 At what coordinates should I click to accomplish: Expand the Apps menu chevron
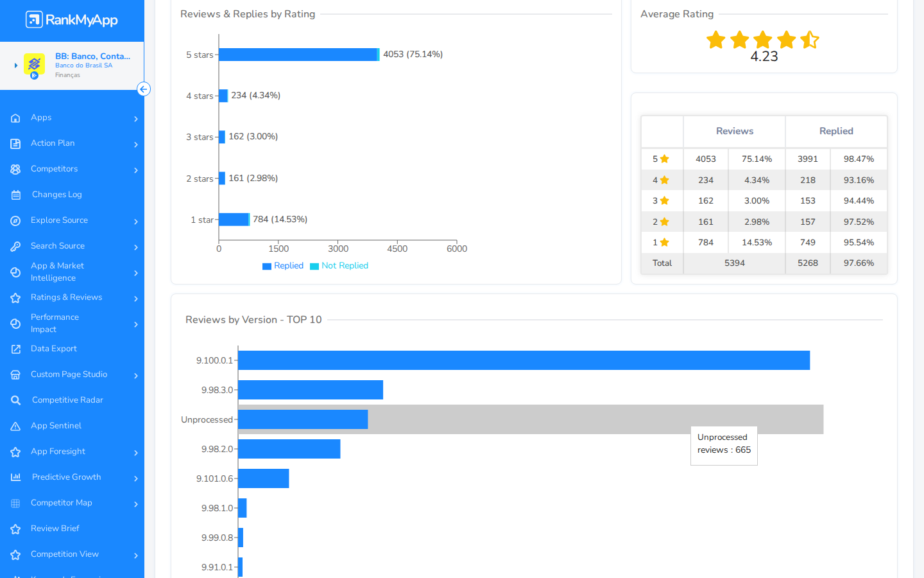tap(136, 119)
